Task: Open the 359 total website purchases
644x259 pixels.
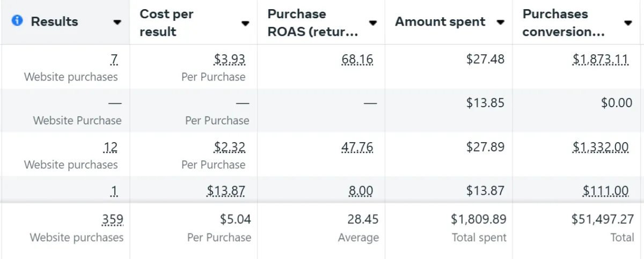Action: pyautogui.click(x=113, y=219)
